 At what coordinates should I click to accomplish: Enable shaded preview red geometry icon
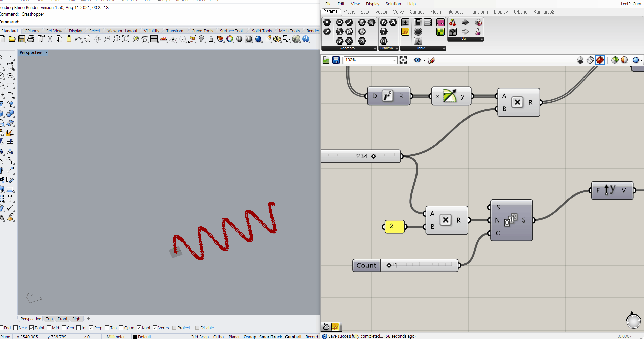[600, 60]
